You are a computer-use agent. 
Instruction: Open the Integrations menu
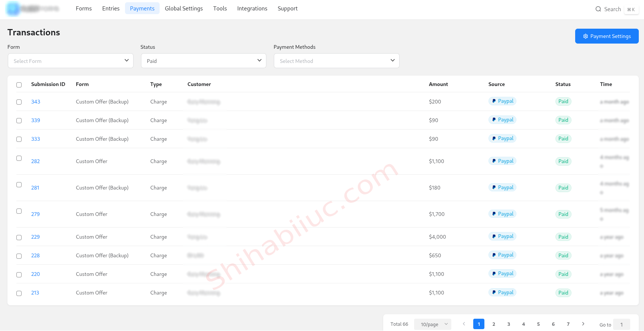point(252,8)
